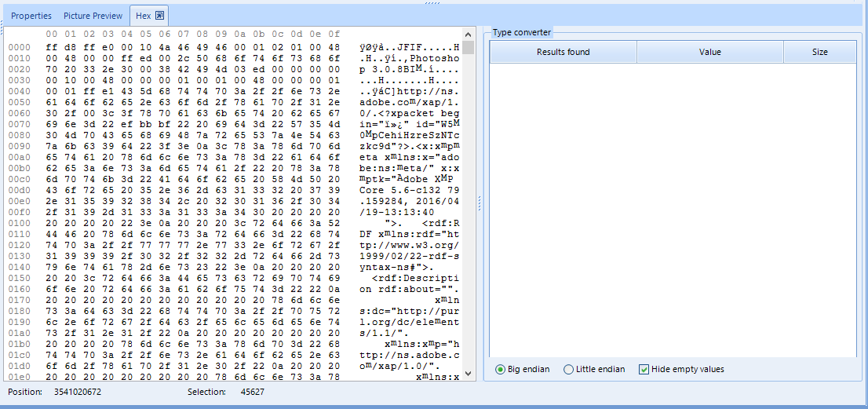Viewport: 868px width, 409px height.
Task: Choose the Little endian option
Action: [568, 370]
